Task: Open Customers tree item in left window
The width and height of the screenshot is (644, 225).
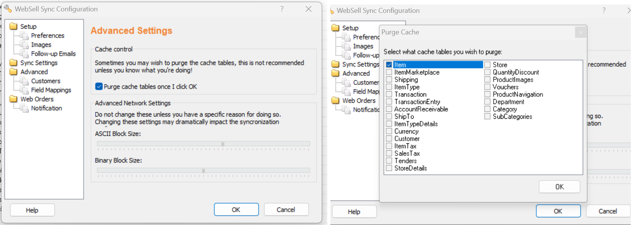Action: (46, 81)
